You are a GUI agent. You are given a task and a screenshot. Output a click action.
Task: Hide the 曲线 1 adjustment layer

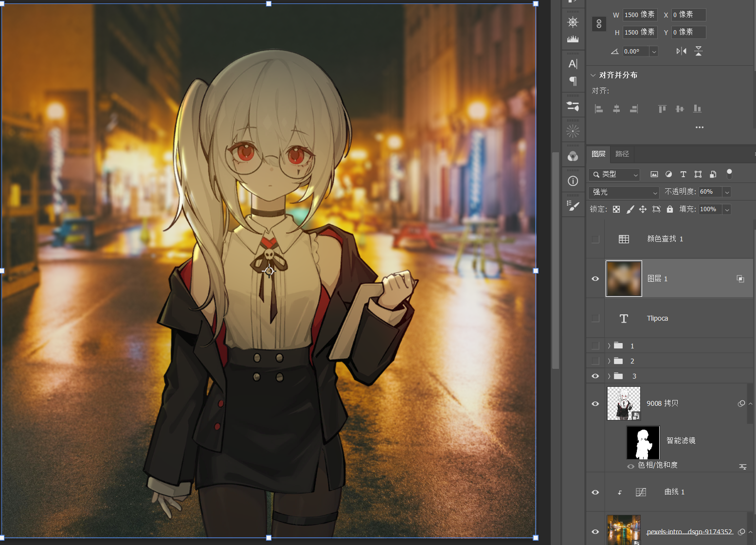click(595, 492)
